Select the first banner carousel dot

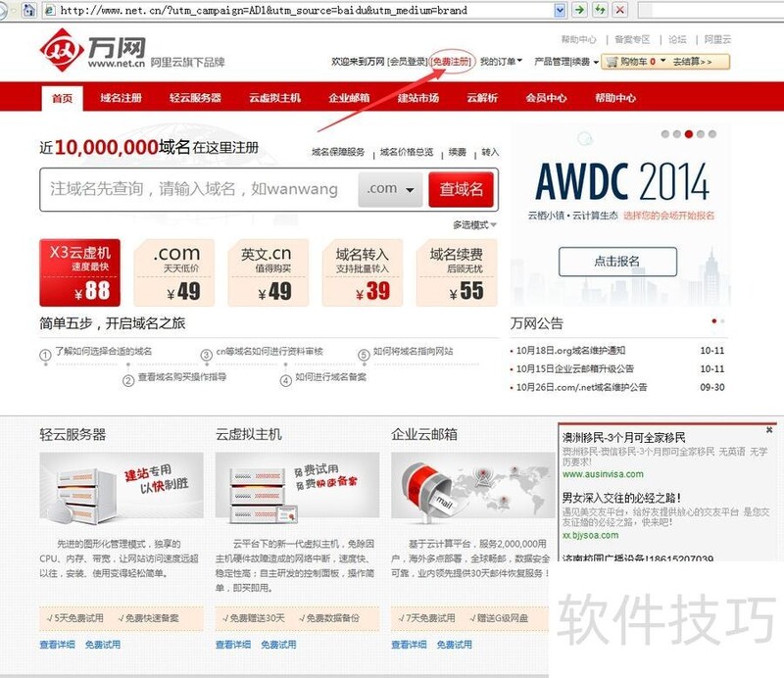pos(665,134)
